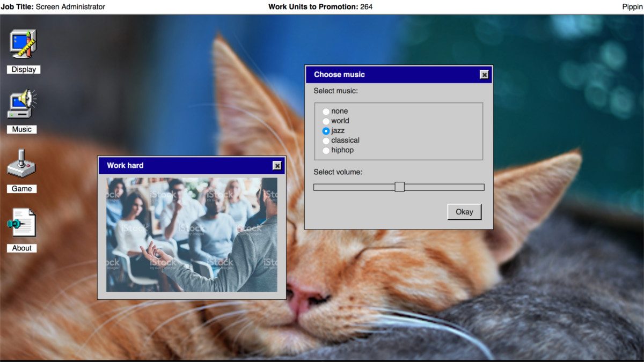Select the jazz radio button
644x362 pixels.
pos(326,131)
